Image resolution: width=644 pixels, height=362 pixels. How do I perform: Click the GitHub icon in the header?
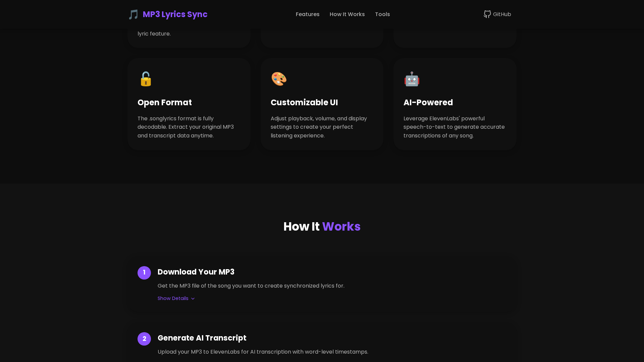(487, 14)
